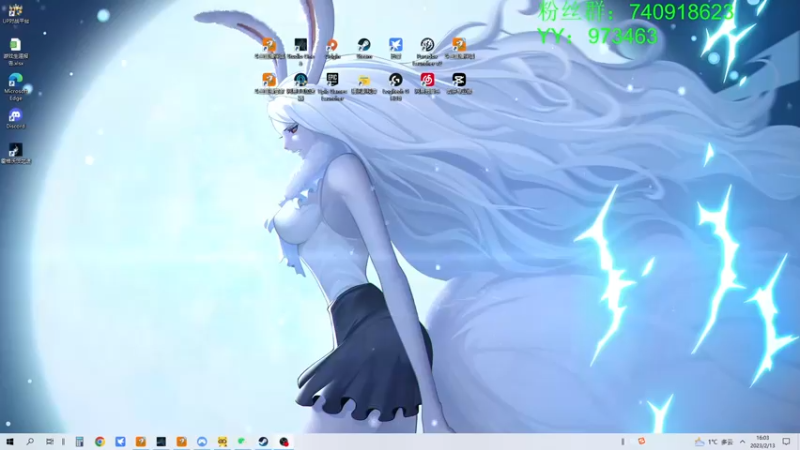800x450 pixels.
Task: Open the Paradox Launcher desktop shortcut
Action: coord(427,51)
